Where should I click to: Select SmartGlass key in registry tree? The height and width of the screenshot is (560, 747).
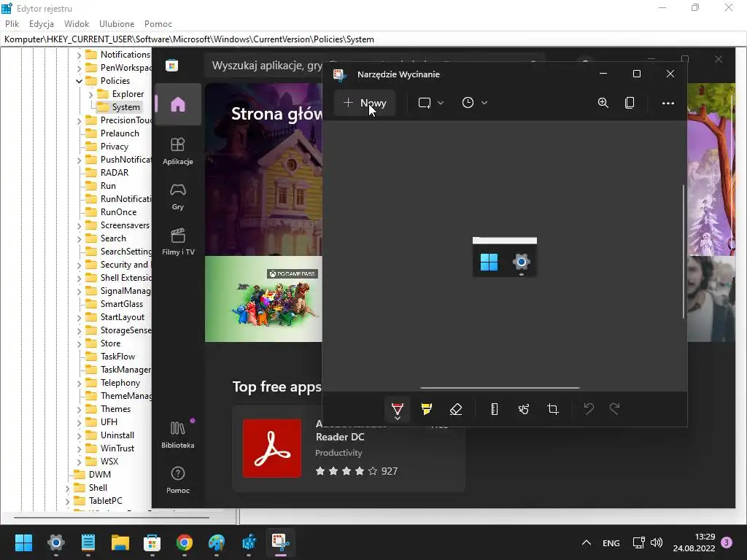pyautogui.click(x=122, y=304)
